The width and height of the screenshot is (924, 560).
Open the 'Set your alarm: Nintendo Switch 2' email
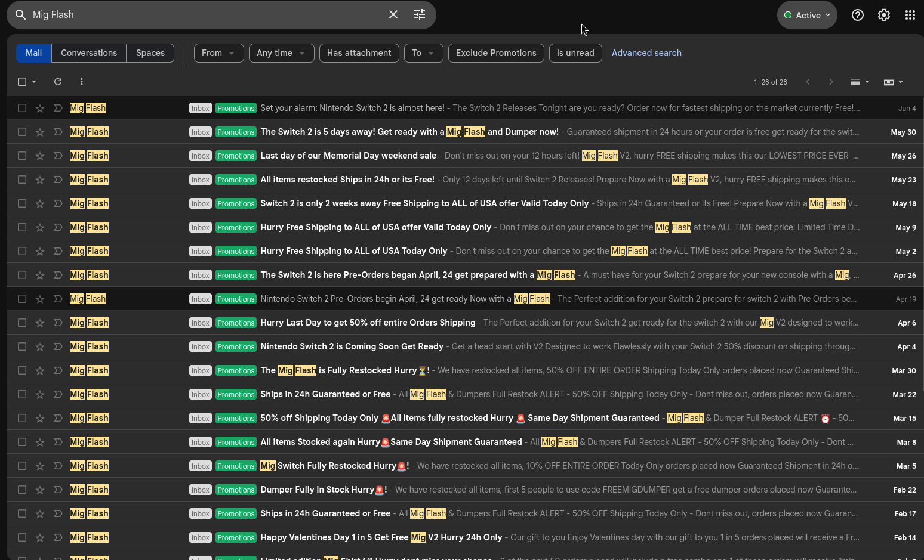pyautogui.click(x=465, y=108)
